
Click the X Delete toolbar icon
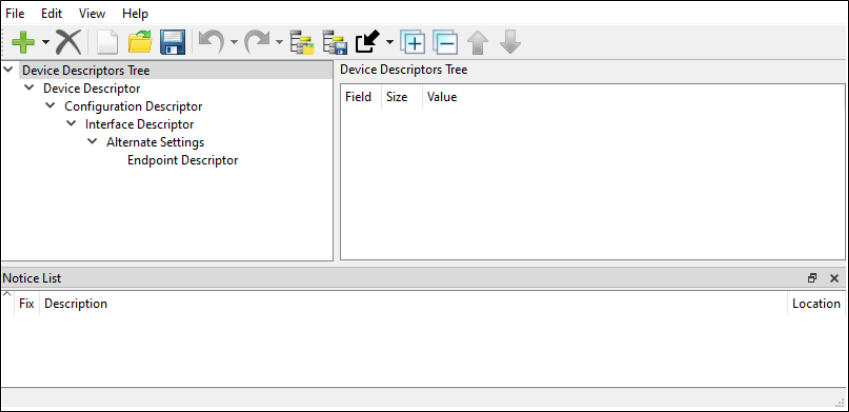(x=67, y=43)
